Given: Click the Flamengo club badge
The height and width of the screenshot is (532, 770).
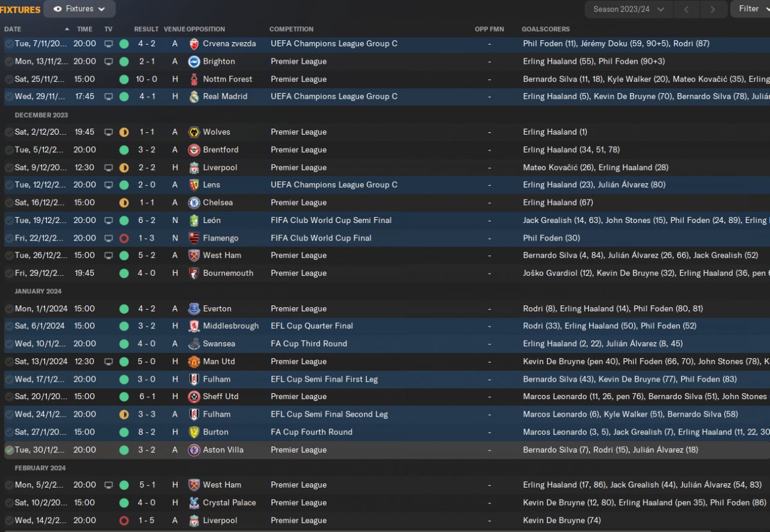Looking at the screenshot, I should (194, 238).
